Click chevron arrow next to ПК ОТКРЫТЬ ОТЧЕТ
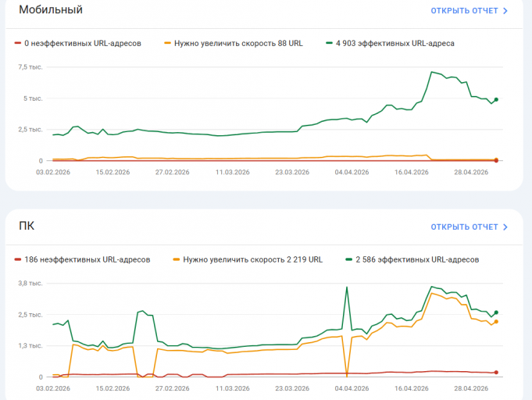532x400 pixels. pyautogui.click(x=505, y=227)
